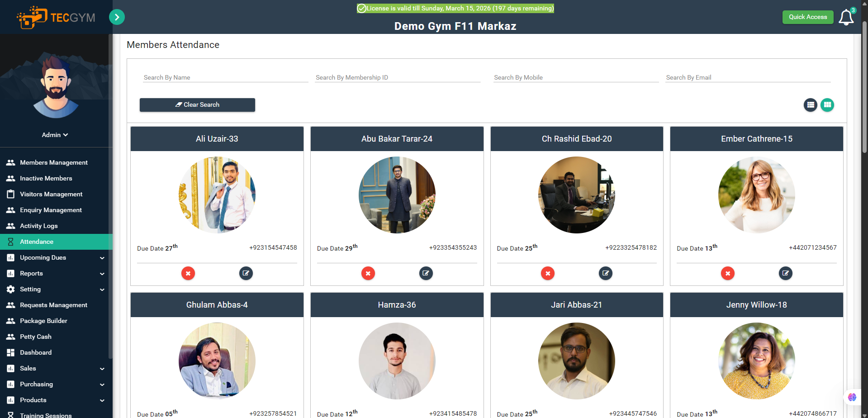This screenshot has width=868, height=418.
Task: Click edit icon on Ch Rashid Ebad-20 card
Action: (606, 273)
